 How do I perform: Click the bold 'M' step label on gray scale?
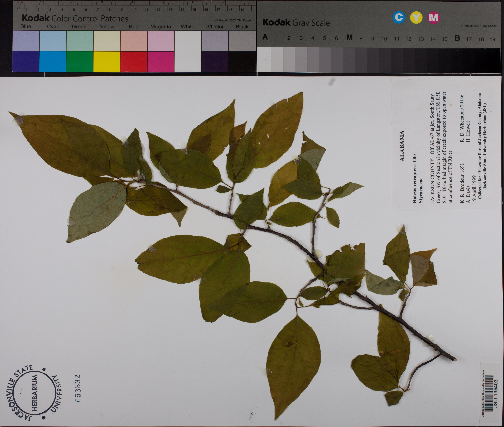tap(349, 37)
